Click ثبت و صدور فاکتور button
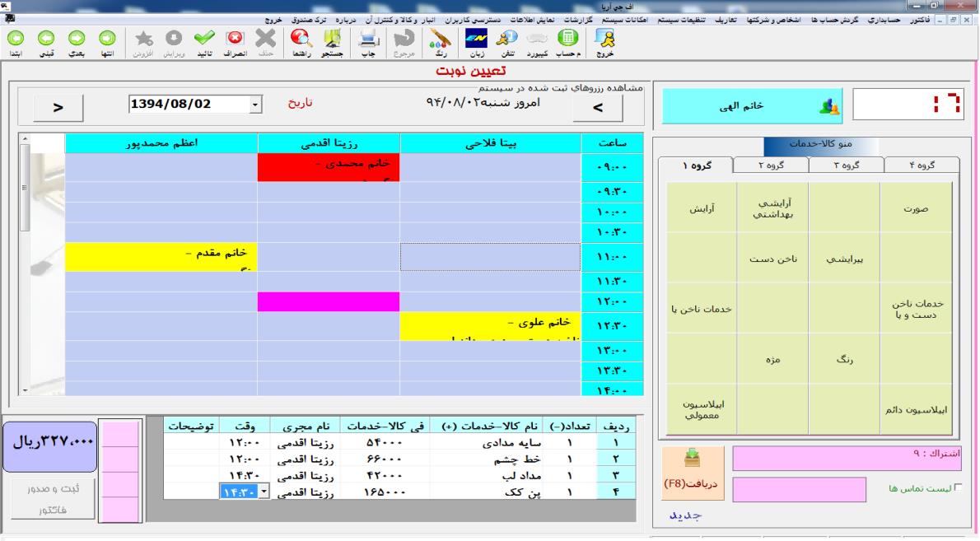This screenshot has width=980, height=541. point(54,498)
